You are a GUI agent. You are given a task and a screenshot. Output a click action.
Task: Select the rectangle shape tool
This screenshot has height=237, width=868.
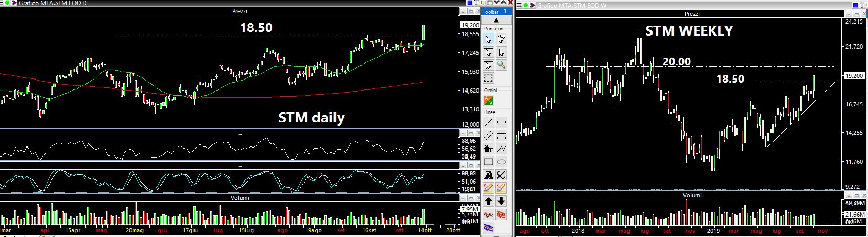[489, 162]
